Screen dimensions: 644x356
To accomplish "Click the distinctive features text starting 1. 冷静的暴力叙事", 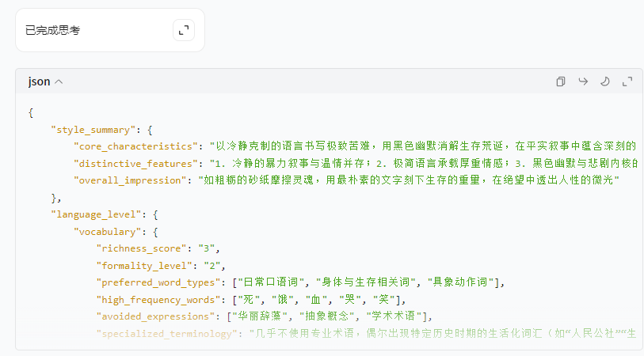I will click(x=423, y=163).
